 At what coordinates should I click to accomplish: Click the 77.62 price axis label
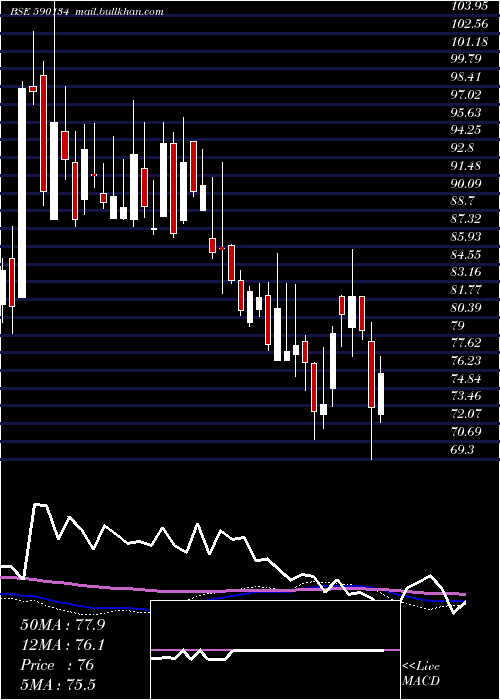[467, 343]
